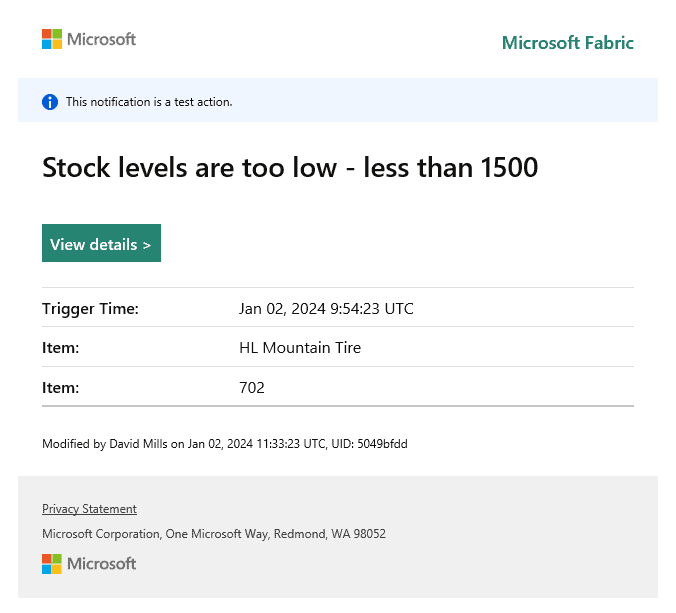Select the Trigger Time label
The height and width of the screenshot is (613, 676).
90,309
